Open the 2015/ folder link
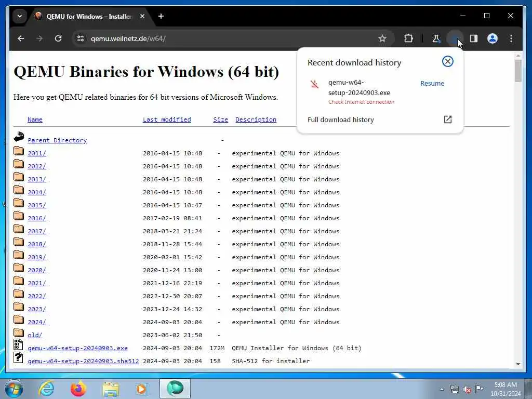The height and width of the screenshot is (399, 532). click(37, 205)
